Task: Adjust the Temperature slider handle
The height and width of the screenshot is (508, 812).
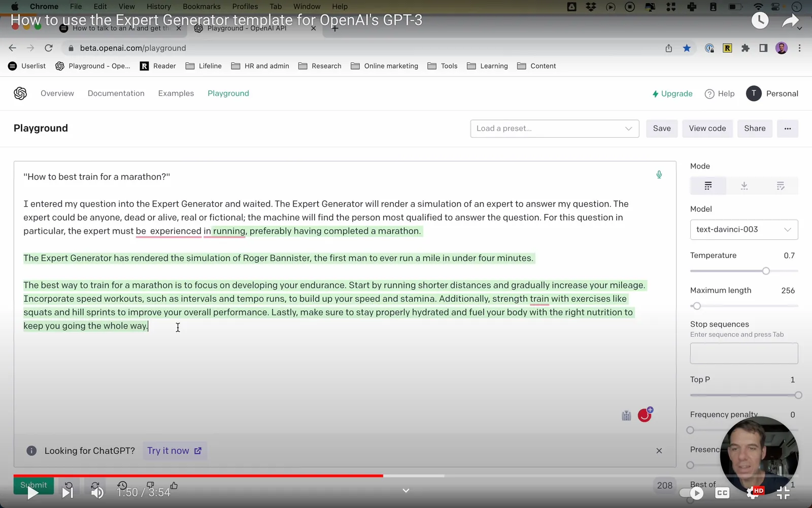Action: point(766,271)
